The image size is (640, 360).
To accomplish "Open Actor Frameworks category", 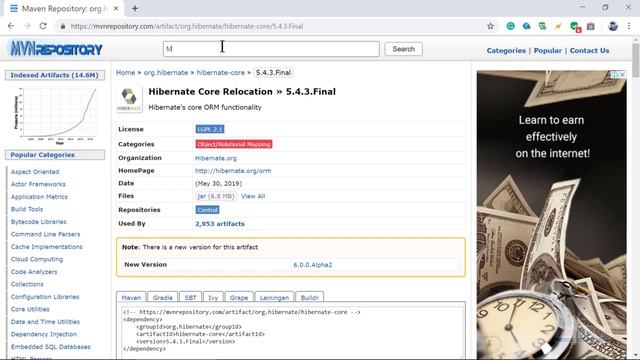I will tap(38, 184).
